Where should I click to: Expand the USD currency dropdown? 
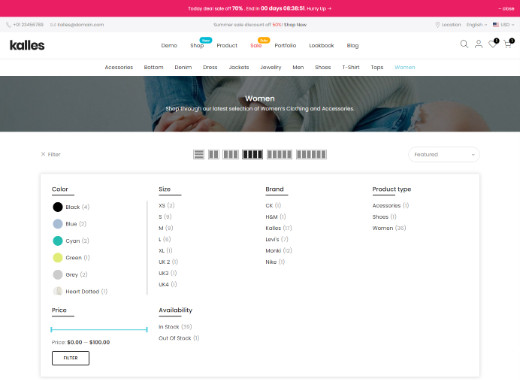pos(503,25)
